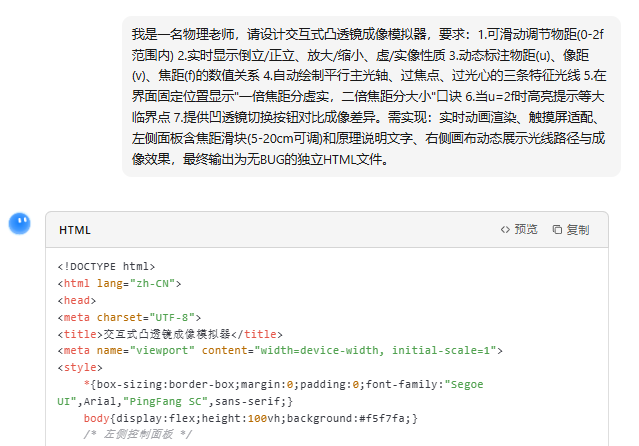Click the user's physics teacher prompt message
The image size is (639, 446).
(371, 95)
